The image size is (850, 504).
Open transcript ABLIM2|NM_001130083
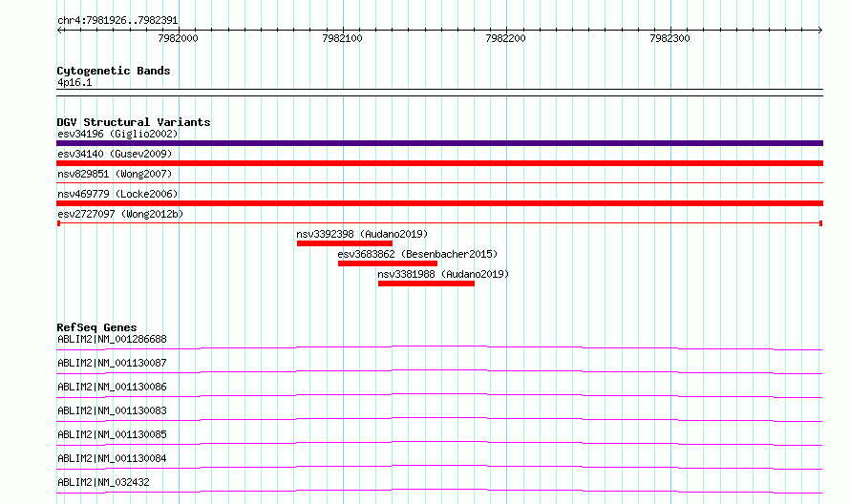coord(112,410)
